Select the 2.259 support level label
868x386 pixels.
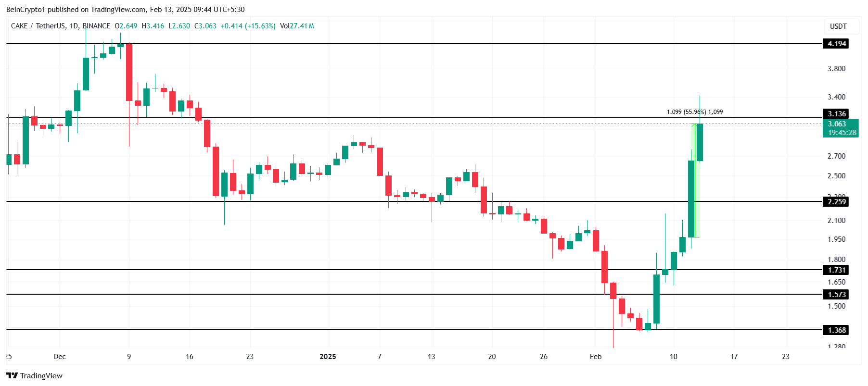(x=836, y=202)
